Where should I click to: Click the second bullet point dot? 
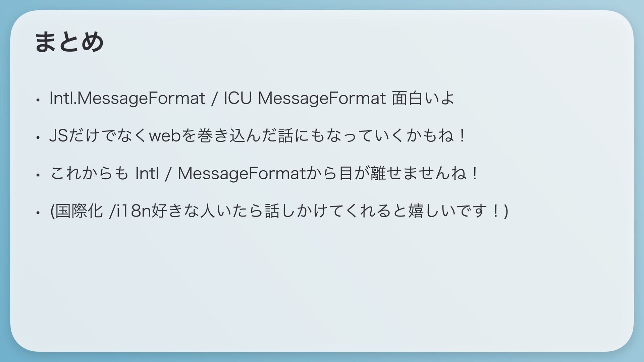39,137
